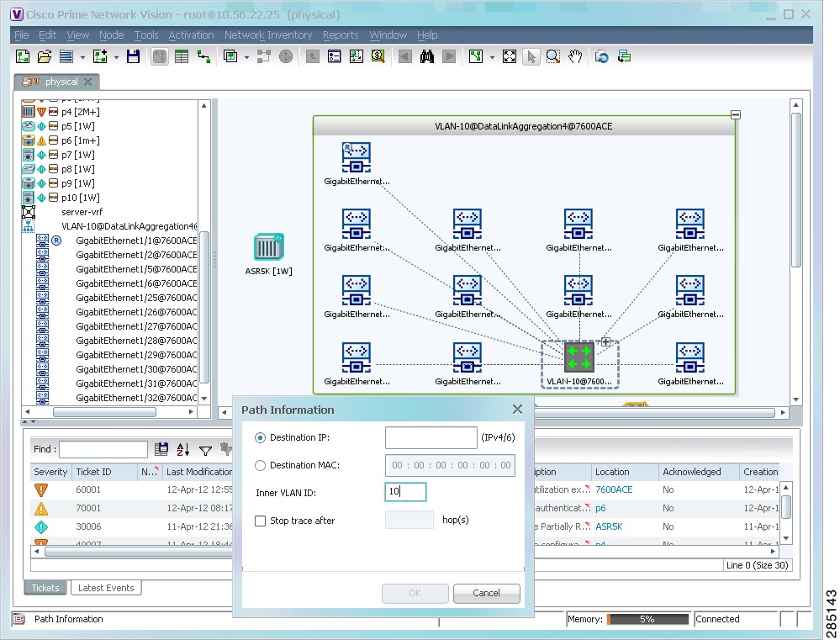Viewport: 840px width, 640px height.
Task: Open the Network Inventory menu
Action: tap(268, 34)
